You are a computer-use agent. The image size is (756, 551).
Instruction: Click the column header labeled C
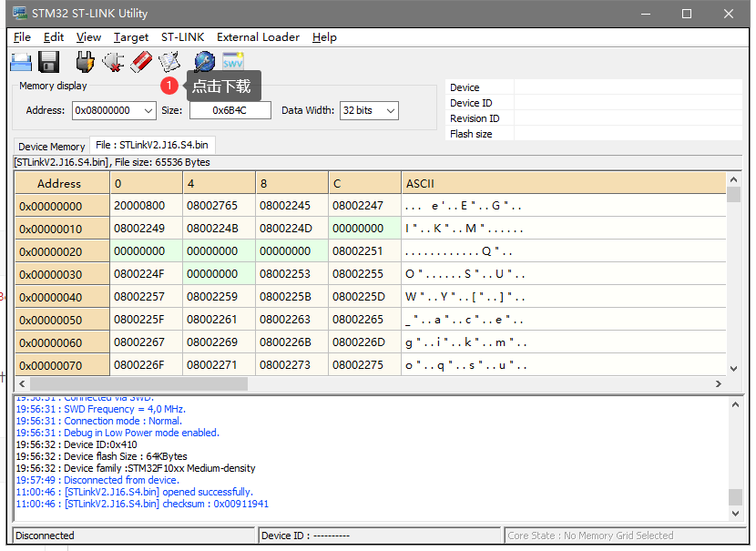coord(364,183)
